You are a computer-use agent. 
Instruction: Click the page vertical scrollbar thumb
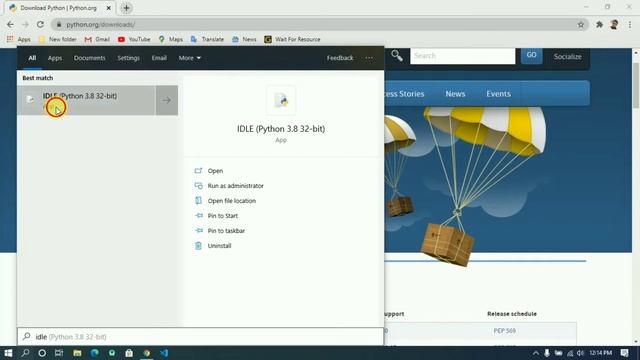[636, 85]
